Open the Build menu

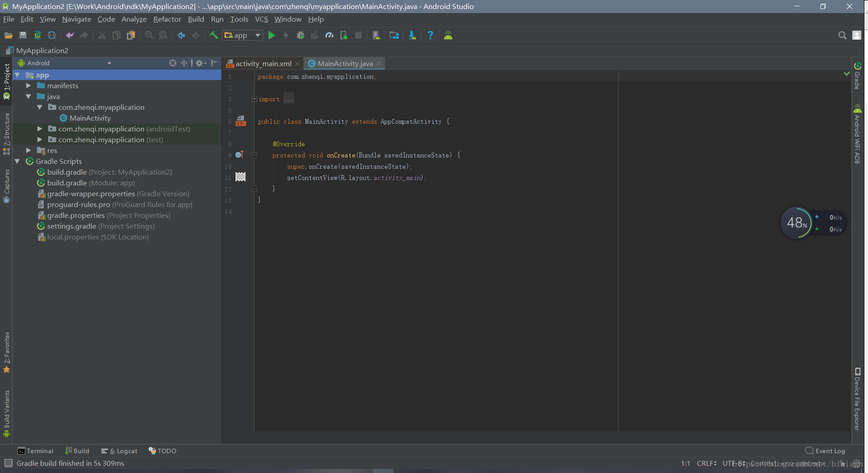click(196, 19)
